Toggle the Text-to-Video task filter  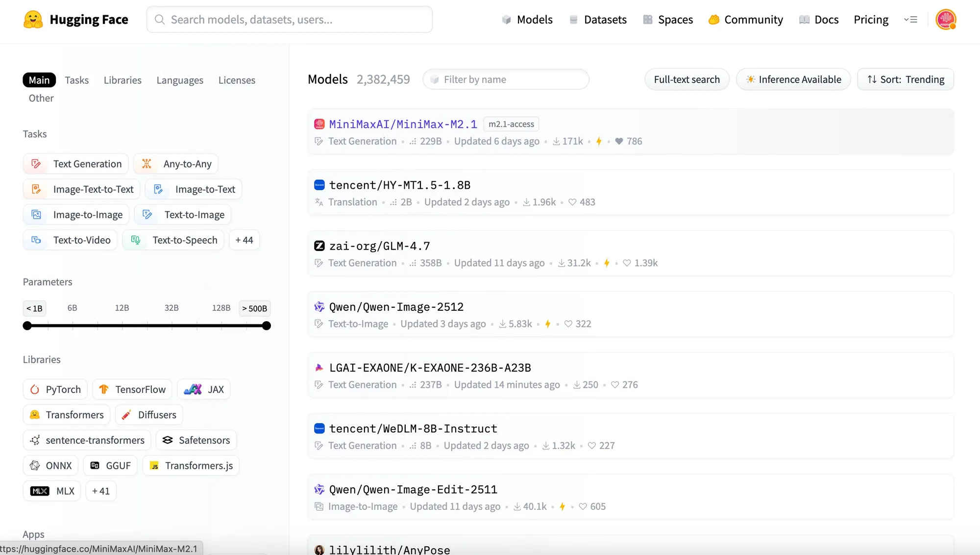[70, 240]
